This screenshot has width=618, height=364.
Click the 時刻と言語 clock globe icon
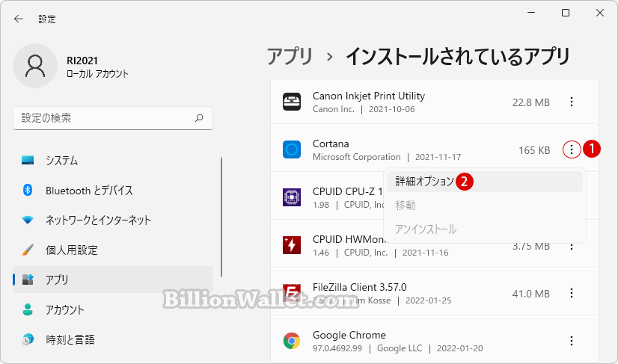click(28, 339)
